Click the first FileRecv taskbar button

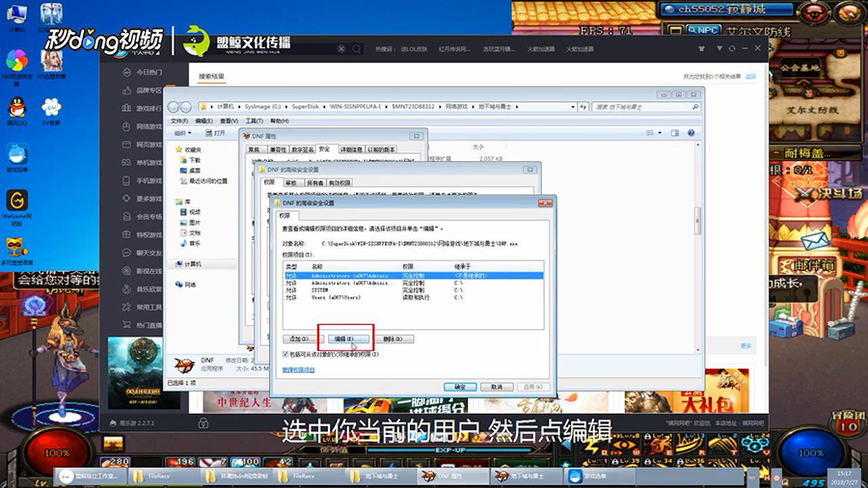(x=165, y=475)
